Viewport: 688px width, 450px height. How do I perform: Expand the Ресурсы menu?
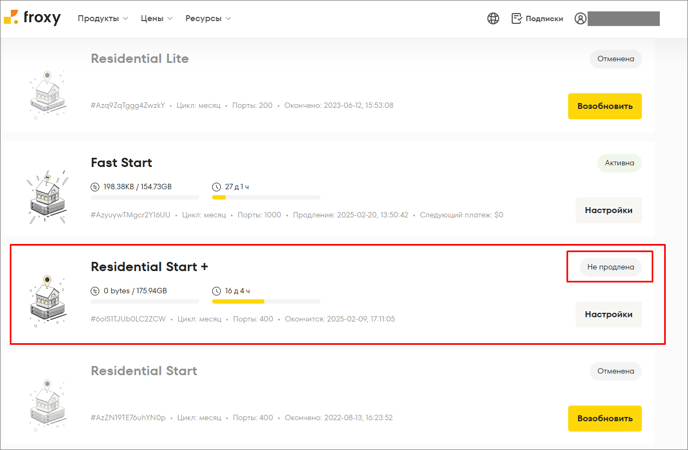pos(208,18)
